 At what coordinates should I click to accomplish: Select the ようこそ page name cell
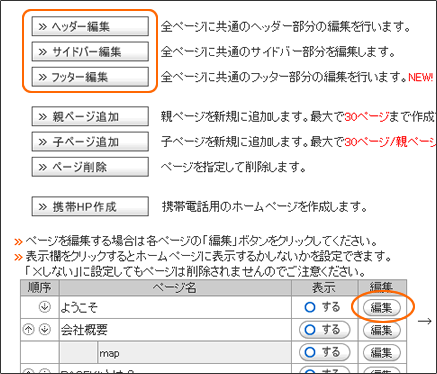click(x=175, y=307)
